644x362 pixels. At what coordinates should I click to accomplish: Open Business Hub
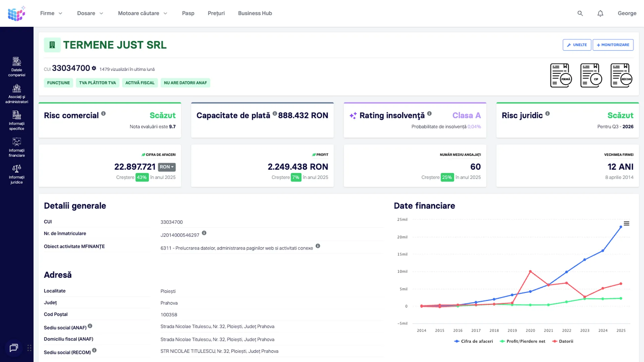point(255,13)
